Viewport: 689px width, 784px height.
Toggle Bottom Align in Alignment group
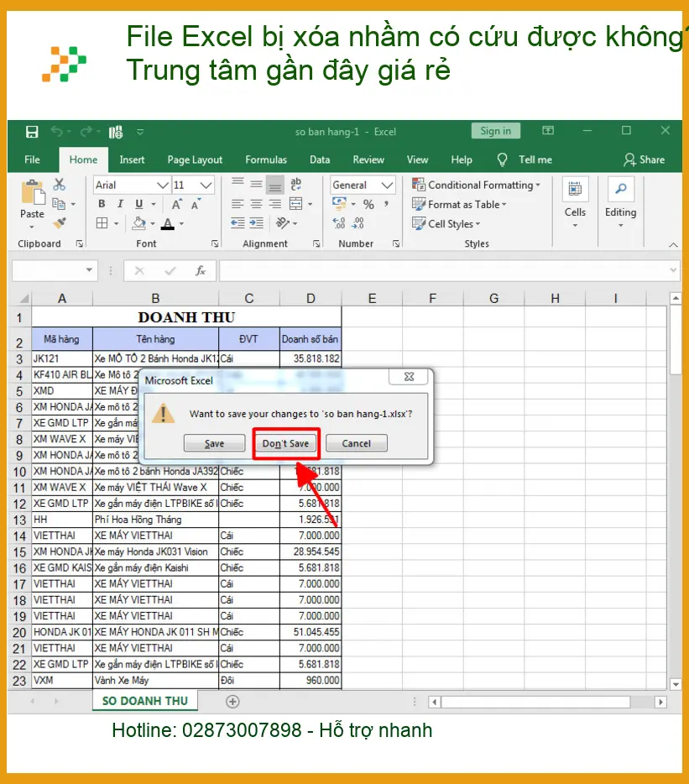point(275,185)
